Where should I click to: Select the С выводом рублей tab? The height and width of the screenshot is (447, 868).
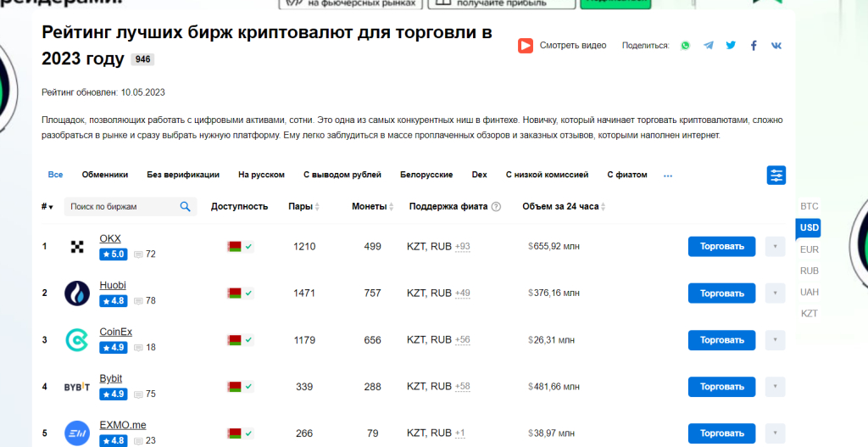342,175
